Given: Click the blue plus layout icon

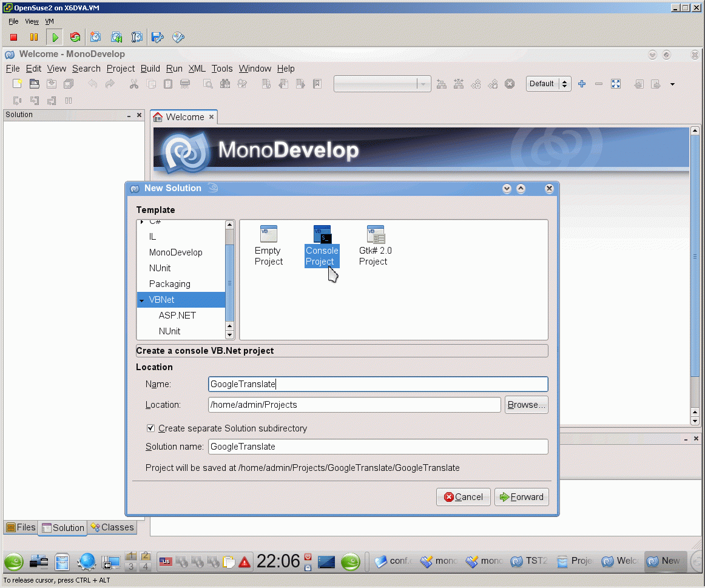Looking at the screenshot, I should tap(582, 84).
